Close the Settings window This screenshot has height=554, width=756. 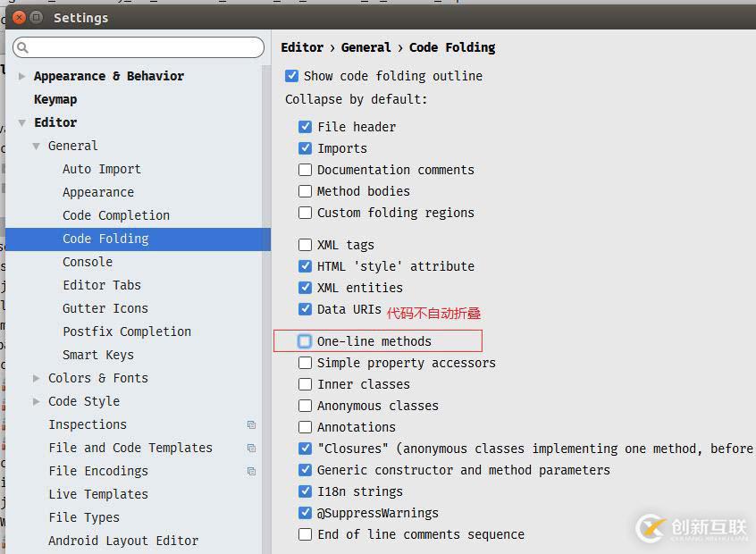coord(19,18)
